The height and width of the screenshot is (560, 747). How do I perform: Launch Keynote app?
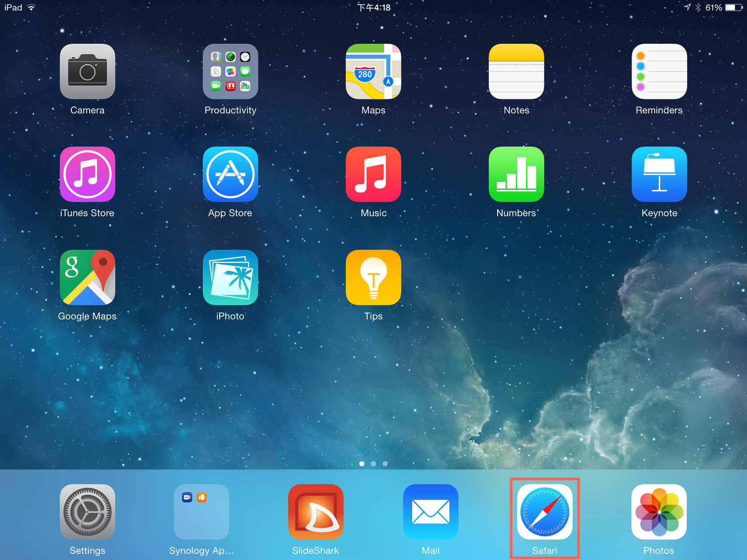pos(659,174)
